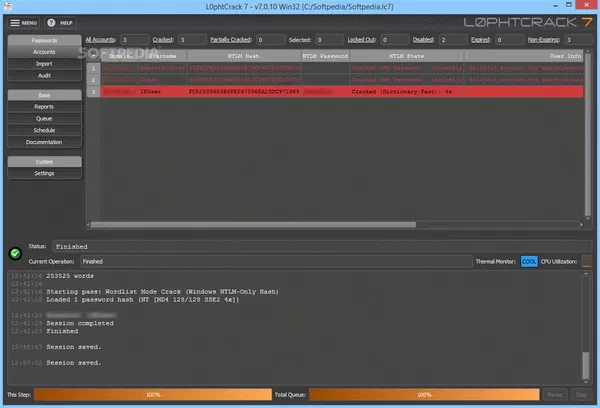Click the CPU Utilization meter

[587, 261]
